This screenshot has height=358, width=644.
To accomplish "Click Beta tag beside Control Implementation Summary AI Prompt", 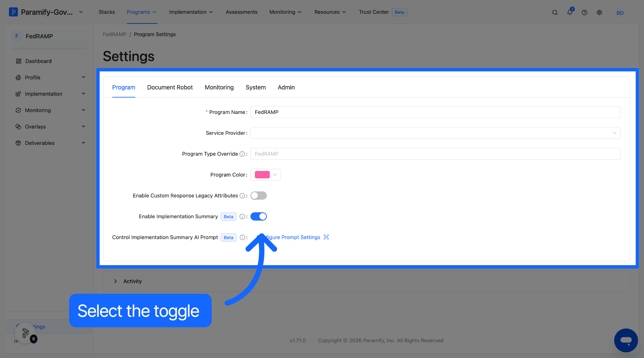I will pos(228,238).
